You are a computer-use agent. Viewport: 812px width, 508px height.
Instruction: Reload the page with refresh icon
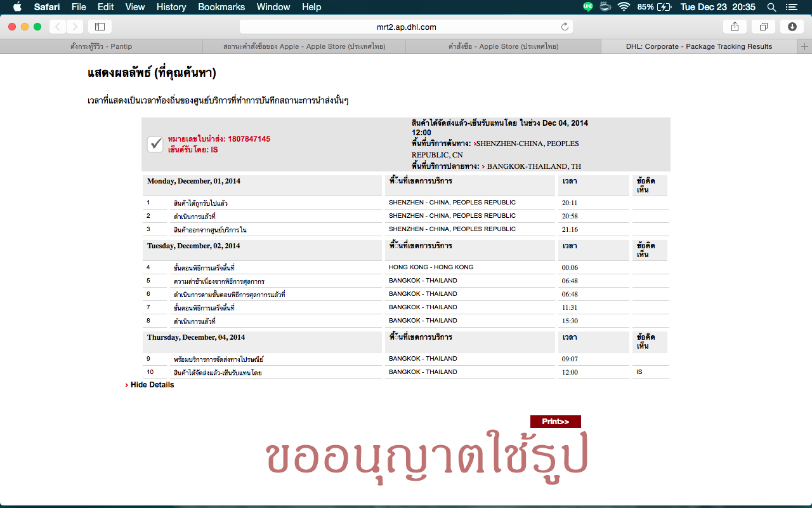point(565,27)
